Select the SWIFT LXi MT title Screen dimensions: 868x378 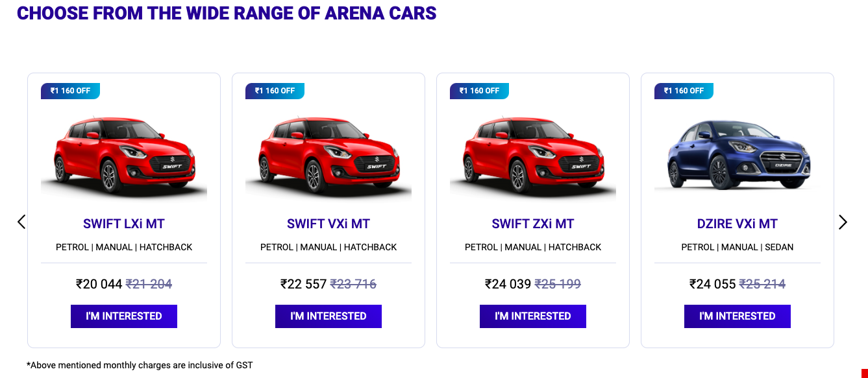(124, 224)
